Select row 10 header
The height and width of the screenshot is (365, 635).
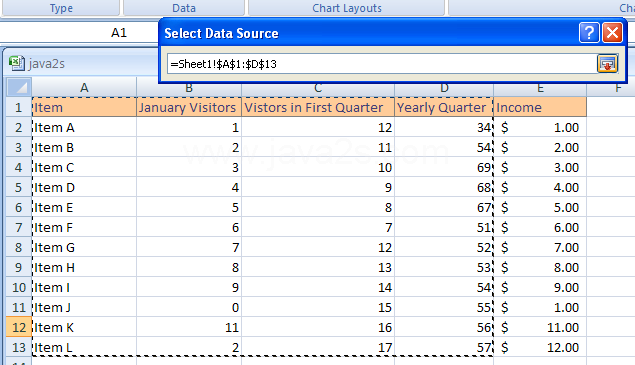(x=19, y=287)
